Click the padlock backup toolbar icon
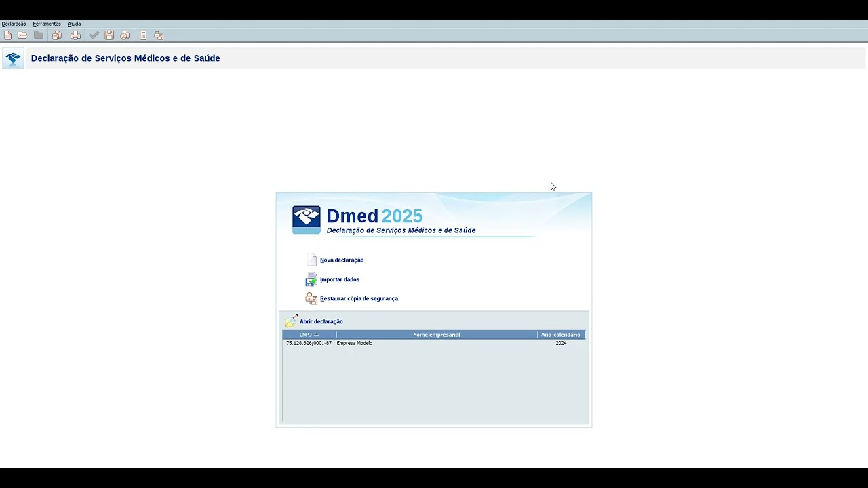 tap(159, 35)
